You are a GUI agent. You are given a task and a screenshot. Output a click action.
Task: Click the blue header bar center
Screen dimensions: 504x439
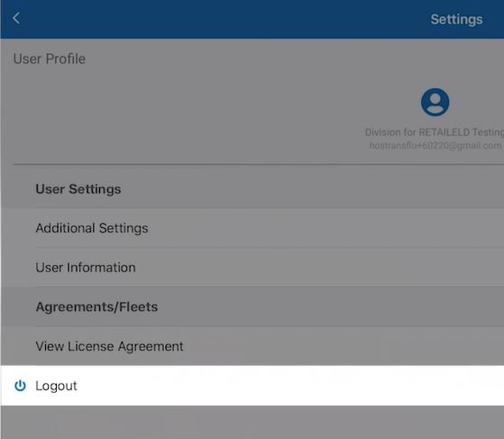pyautogui.click(x=252, y=19)
